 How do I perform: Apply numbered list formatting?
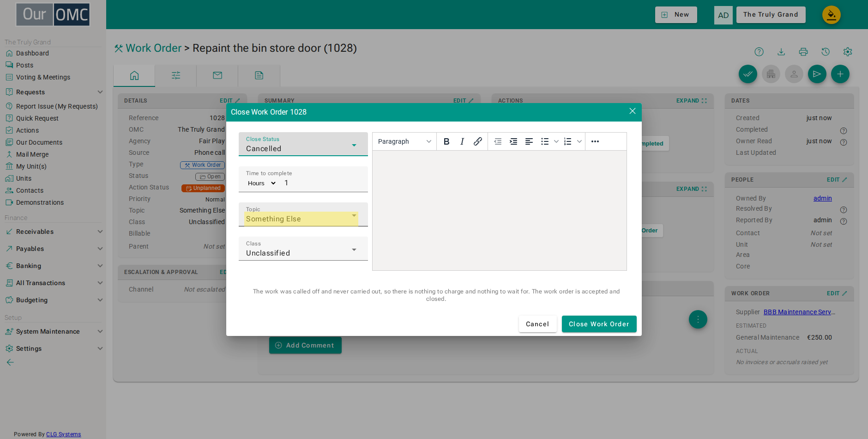click(x=568, y=141)
